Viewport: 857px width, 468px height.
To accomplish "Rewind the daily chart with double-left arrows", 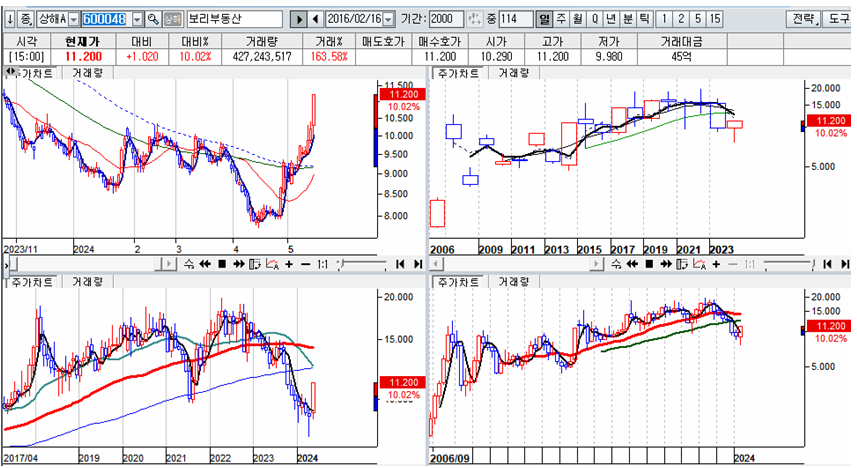I will point(205,264).
